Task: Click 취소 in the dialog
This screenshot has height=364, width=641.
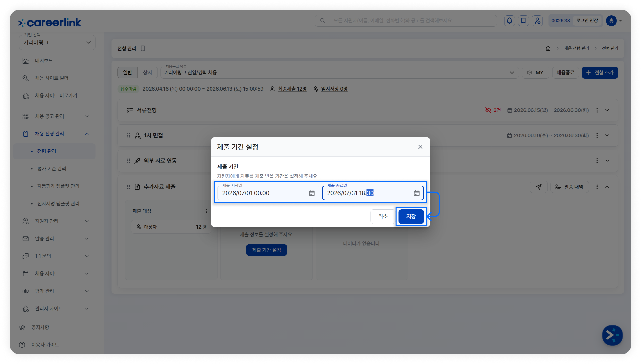Action: 383,217
